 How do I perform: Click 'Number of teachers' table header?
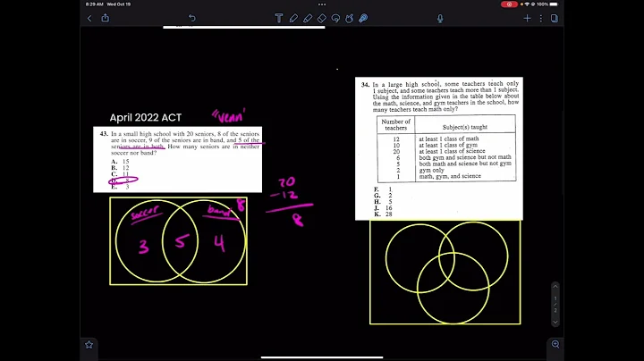[395, 125]
